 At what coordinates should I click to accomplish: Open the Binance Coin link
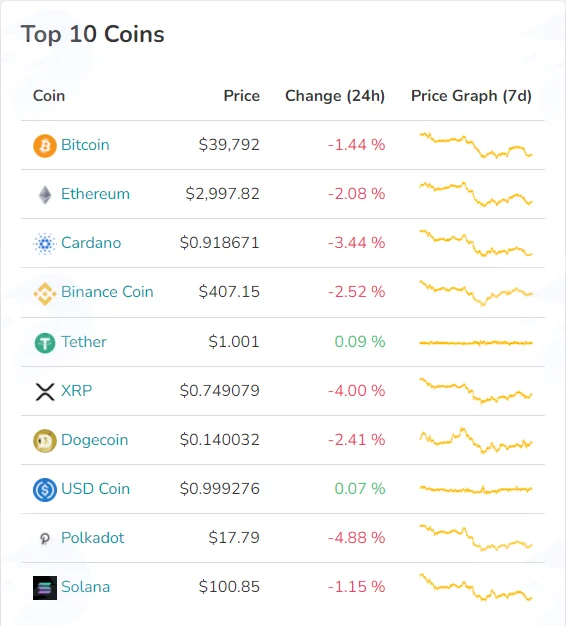click(x=107, y=292)
